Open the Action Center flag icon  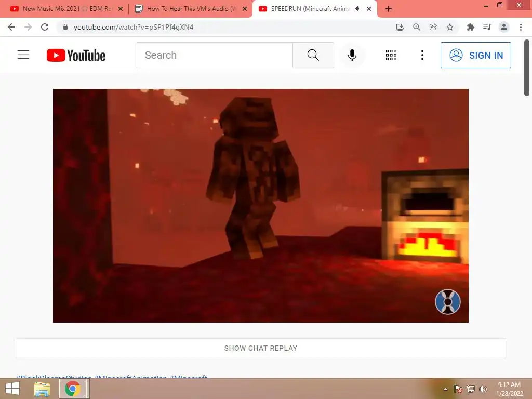(x=458, y=389)
